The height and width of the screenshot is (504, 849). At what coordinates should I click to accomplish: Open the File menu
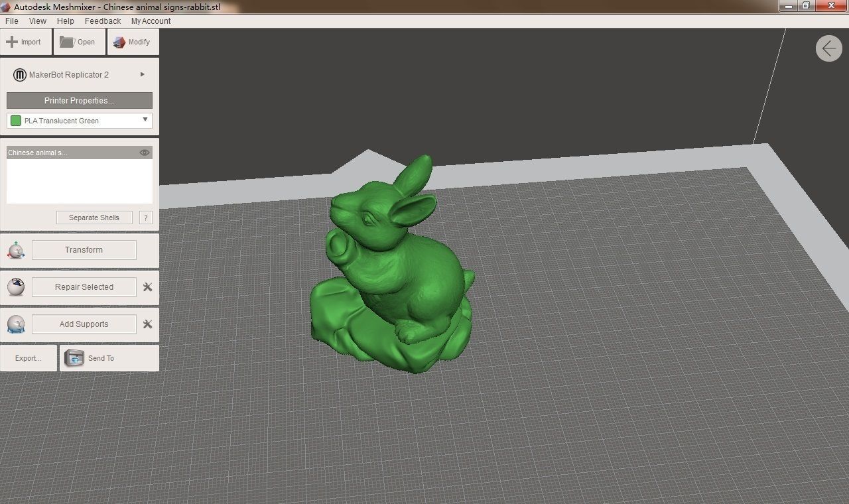click(12, 21)
